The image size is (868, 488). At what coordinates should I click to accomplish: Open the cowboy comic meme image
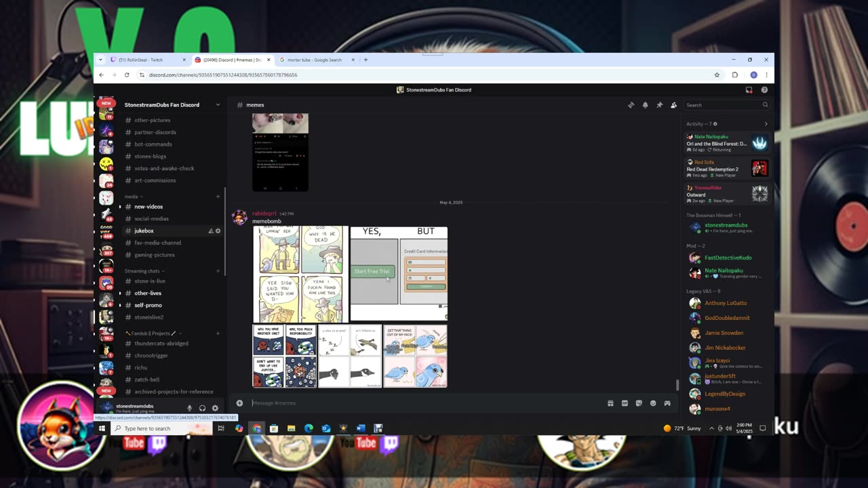pos(300,274)
